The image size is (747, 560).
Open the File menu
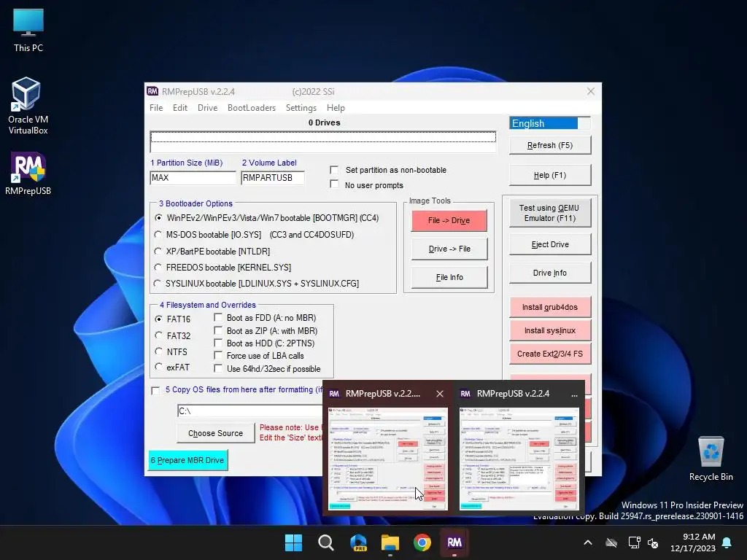pyautogui.click(x=156, y=108)
